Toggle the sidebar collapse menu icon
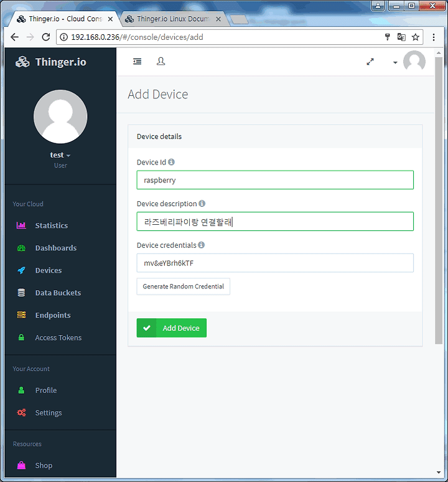Screen dimensions: 448x482 (x=138, y=62)
